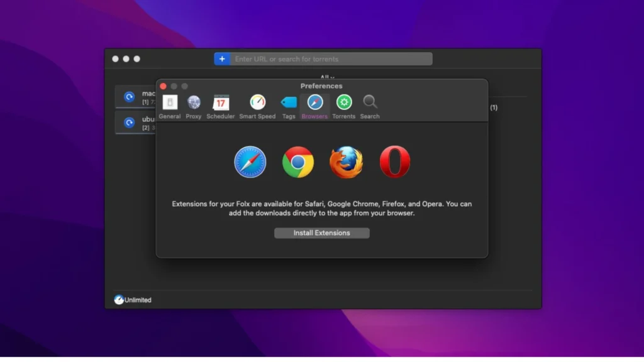Screen dimensions: 644x362
Task: Open the Scheduler calendar icon
Action: tap(221, 102)
